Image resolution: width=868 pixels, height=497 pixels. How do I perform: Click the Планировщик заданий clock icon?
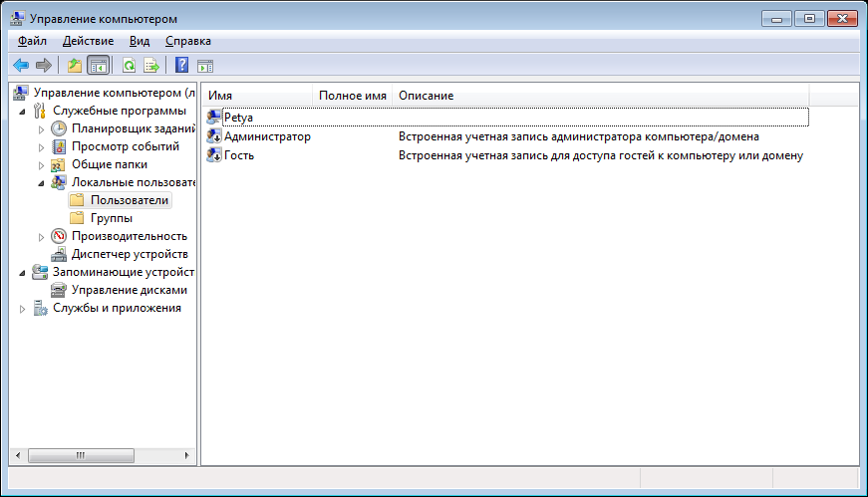(x=59, y=128)
